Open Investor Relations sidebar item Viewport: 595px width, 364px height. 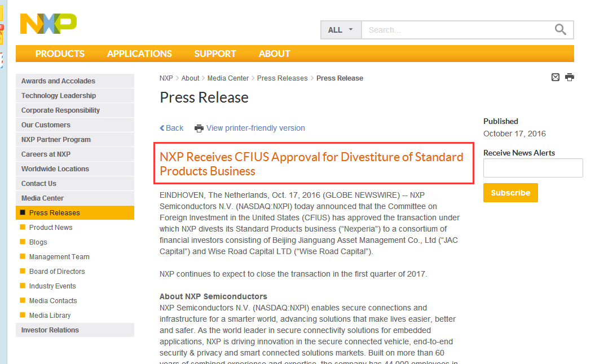(75, 330)
